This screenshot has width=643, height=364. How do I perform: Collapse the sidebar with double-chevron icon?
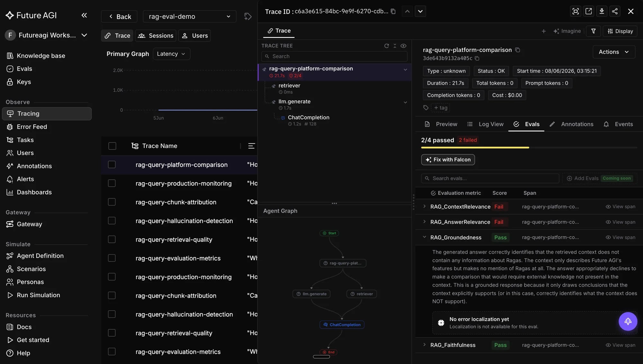point(84,15)
